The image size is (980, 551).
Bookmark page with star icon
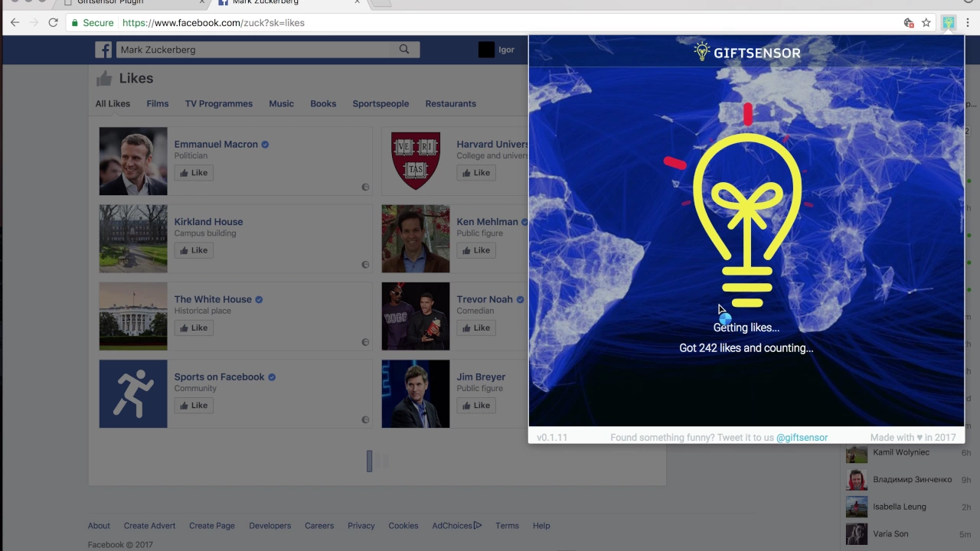point(926,23)
